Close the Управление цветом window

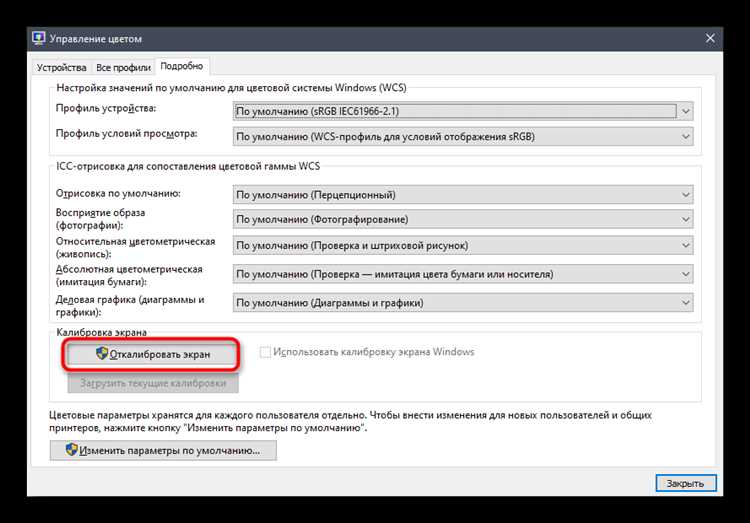pyautogui.click(x=710, y=38)
